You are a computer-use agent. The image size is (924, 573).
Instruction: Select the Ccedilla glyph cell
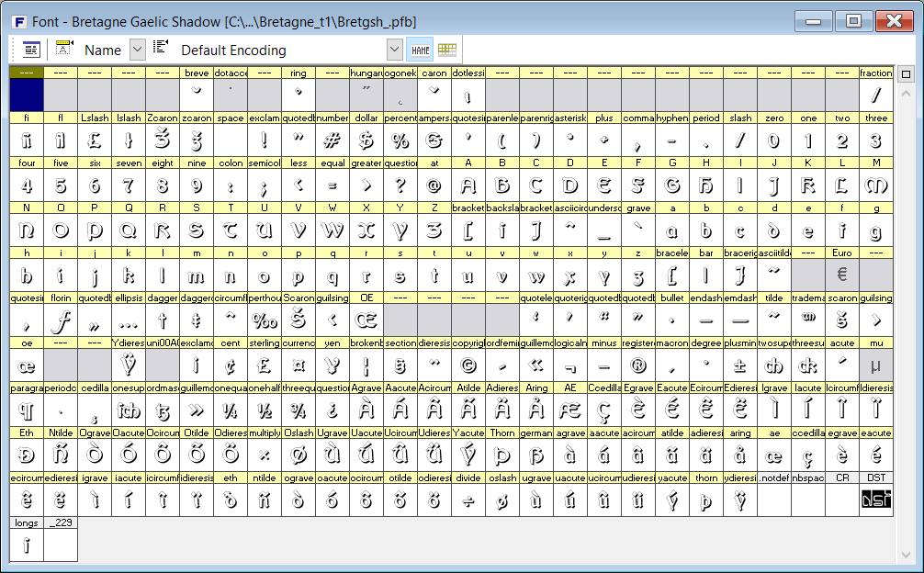[x=604, y=410]
